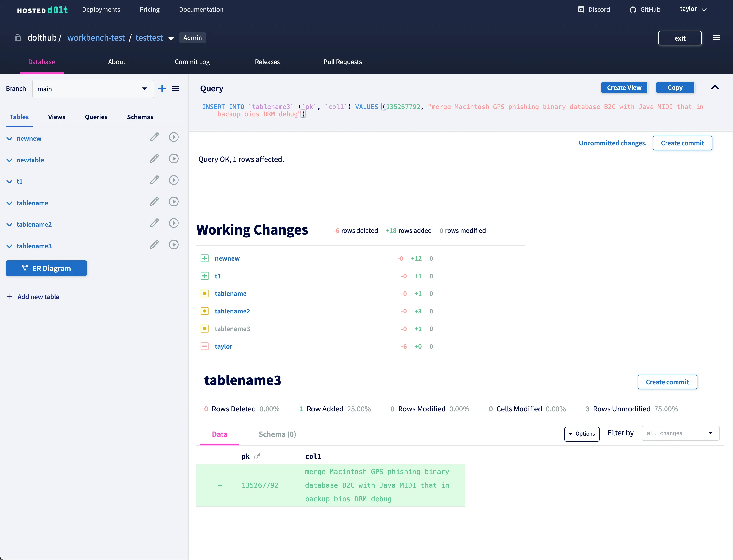Image resolution: width=733 pixels, height=560 pixels.
Task: Open the Options dropdown button
Action: (582, 434)
